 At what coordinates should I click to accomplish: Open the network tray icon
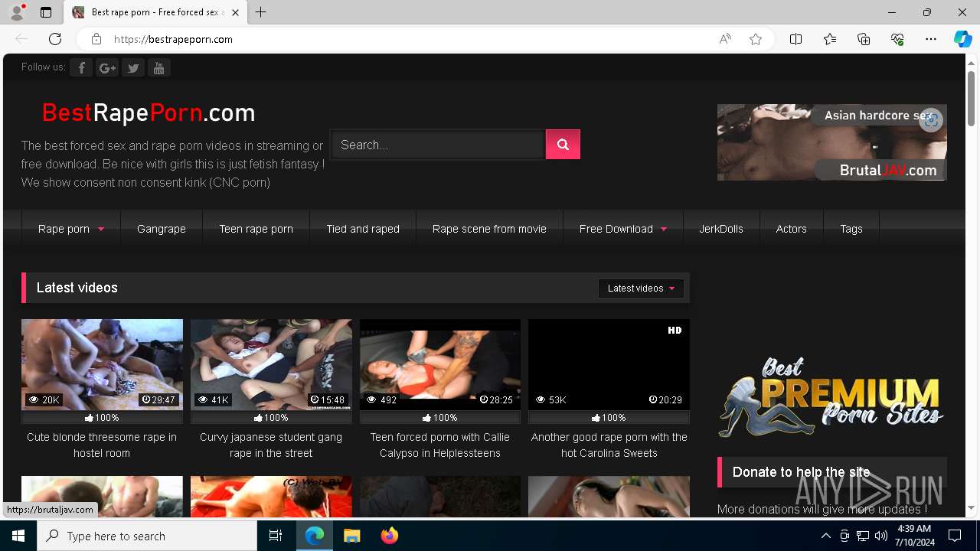pos(863,536)
